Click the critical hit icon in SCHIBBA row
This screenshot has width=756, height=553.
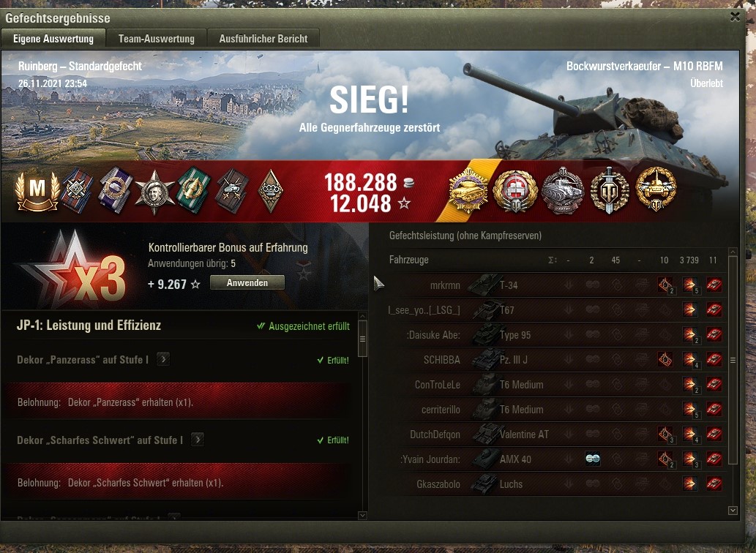click(x=665, y=359)
